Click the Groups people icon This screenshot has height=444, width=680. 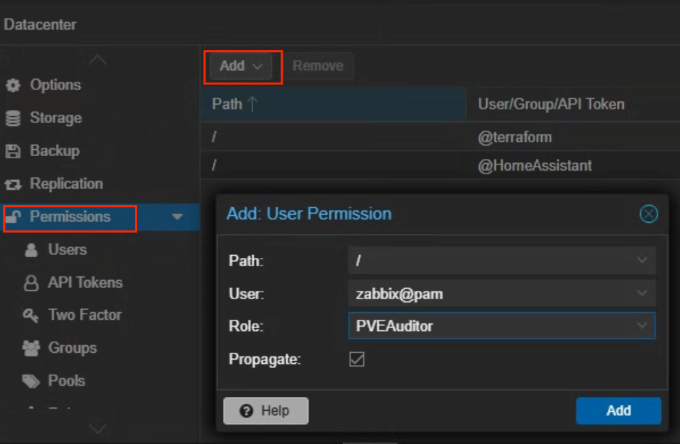pos(31,348)
